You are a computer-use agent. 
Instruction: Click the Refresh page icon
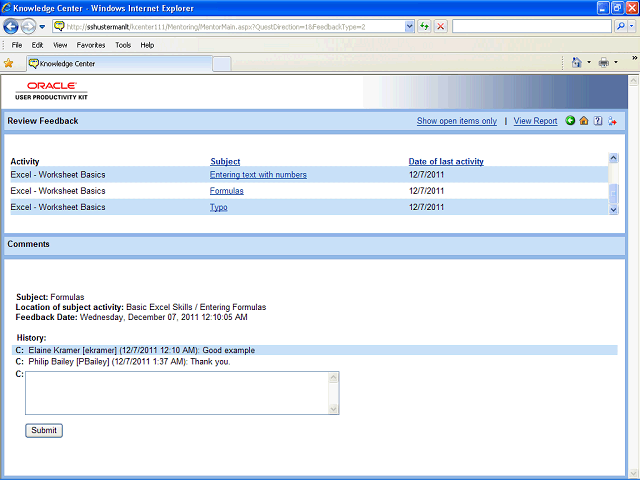coord(424,27)
